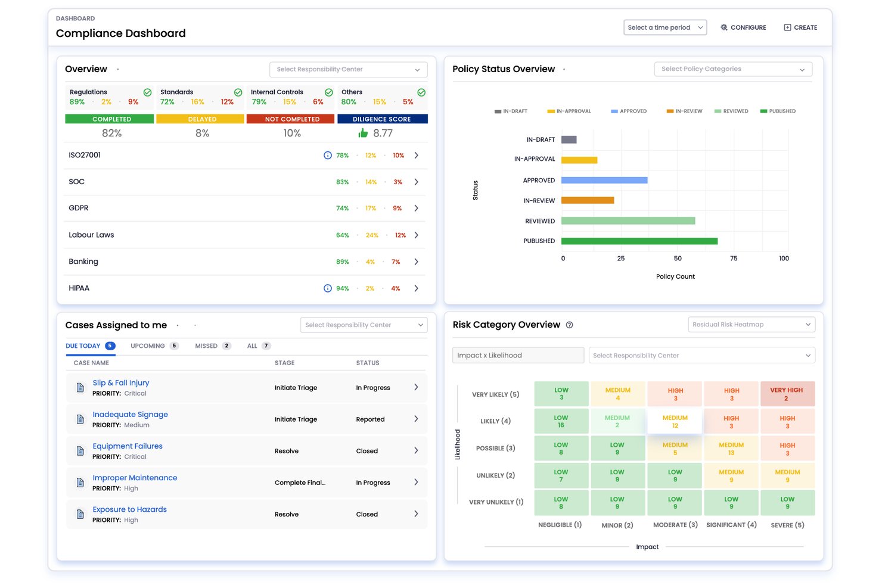This screenshot has width=882, height=588.
Task: Click the PUBLISHED bar in the chart
Action: coord(639,241)
